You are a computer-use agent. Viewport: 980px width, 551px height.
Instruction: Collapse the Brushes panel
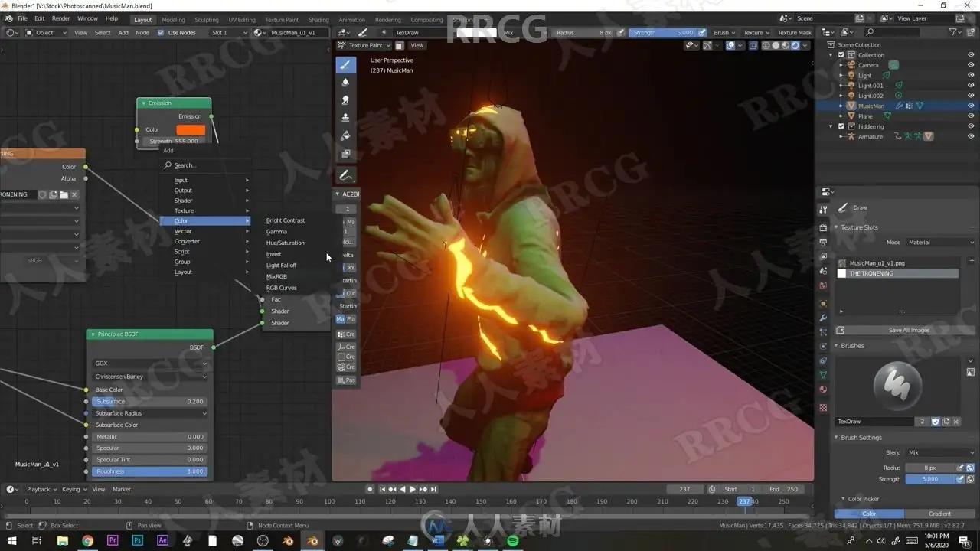[x=837, y=346]
